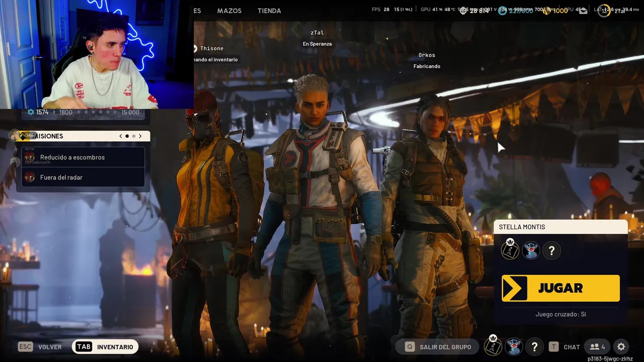
Task: Click the round avatar beside MISIONES header
Action: pyautogui.click(x=15, y=135)
